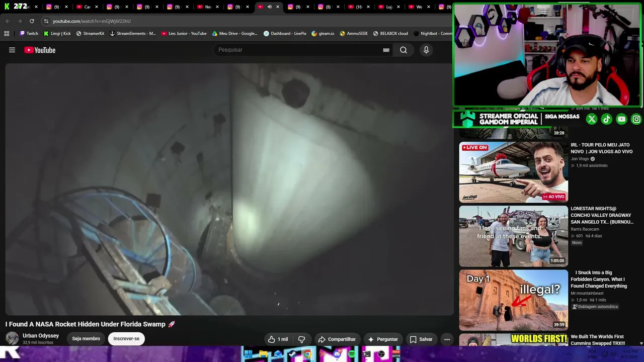
Task: Open the Forbidden Canyon video thumbnail
Action: pyautogui.click(x=513, y=300)
